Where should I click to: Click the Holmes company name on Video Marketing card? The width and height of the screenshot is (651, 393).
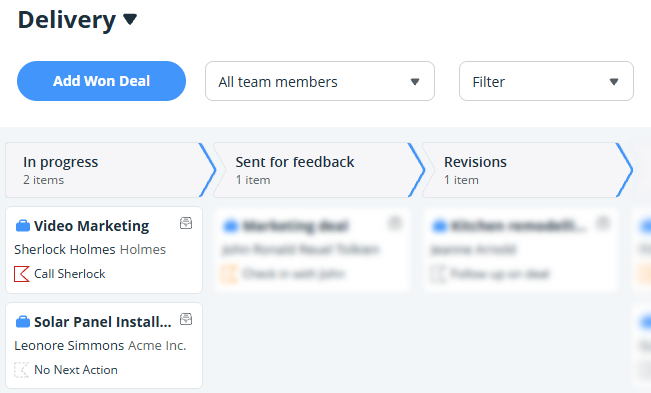click(x=143, y=249)
